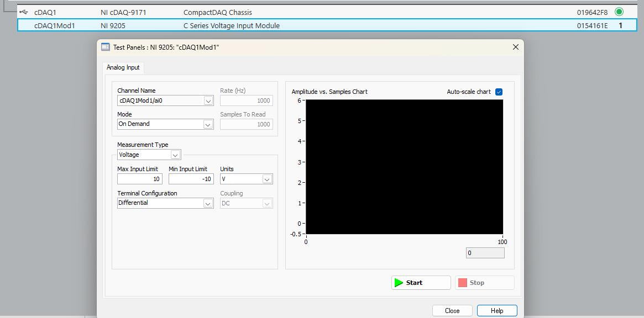Click the Max Input Limit field
Screen dimensions: 644x318
140,179
